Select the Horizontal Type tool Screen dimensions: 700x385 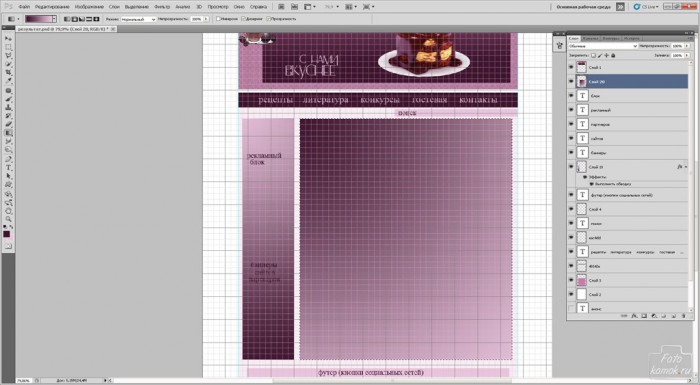click(8, 167)
